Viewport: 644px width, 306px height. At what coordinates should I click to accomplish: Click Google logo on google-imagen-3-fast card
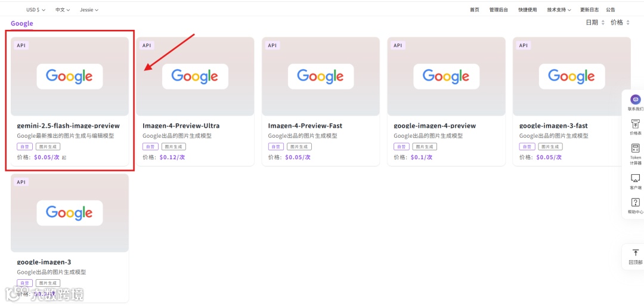(x=572, y=76)
